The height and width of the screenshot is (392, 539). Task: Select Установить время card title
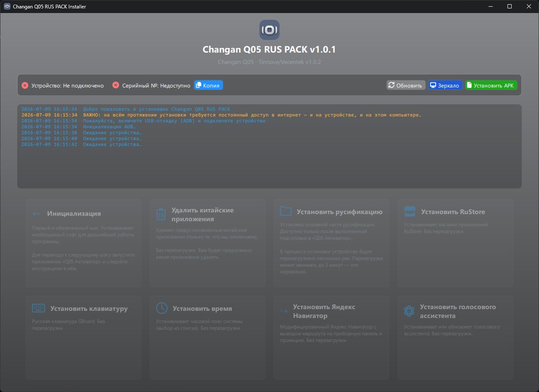point(202,309)
